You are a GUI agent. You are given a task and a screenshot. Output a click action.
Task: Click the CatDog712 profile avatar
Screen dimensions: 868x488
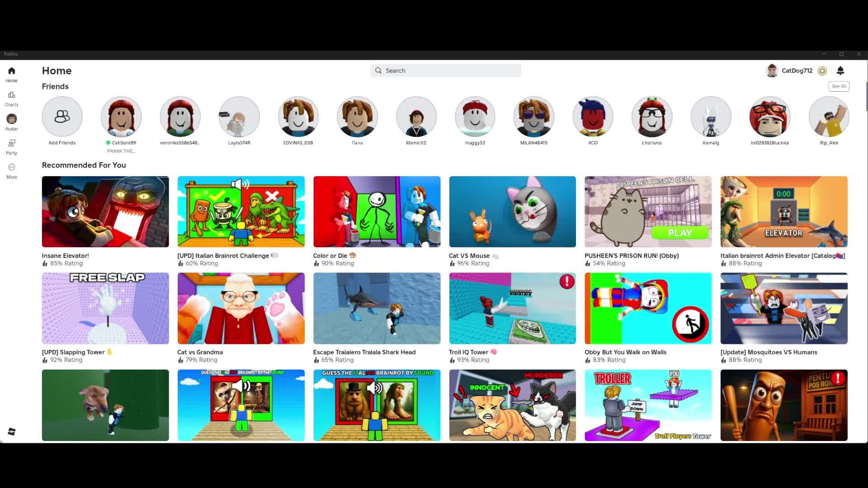click(x=772, y=70)
